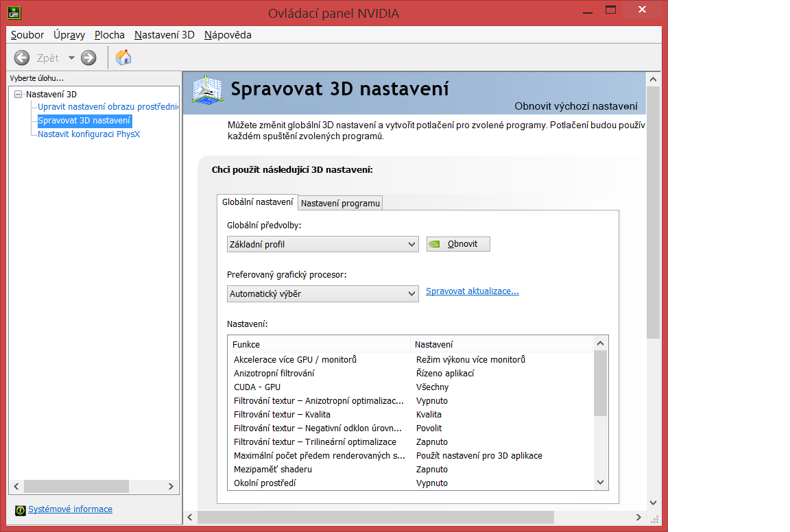Screen dimensions: 790x532
Task: Click the main panel vertical scrollbar thumb
Action: [653, 213]
